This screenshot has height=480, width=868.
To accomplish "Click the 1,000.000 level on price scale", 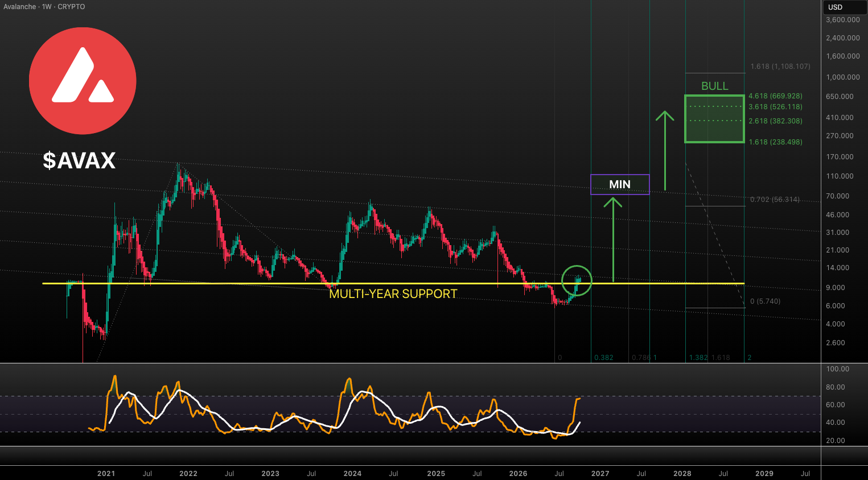I will [843, 77].
